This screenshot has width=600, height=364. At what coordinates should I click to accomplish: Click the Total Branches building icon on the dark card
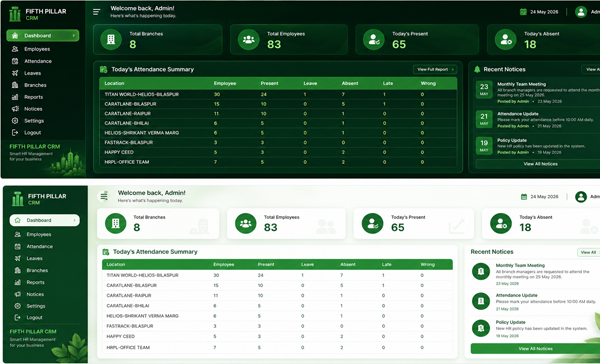111,39
